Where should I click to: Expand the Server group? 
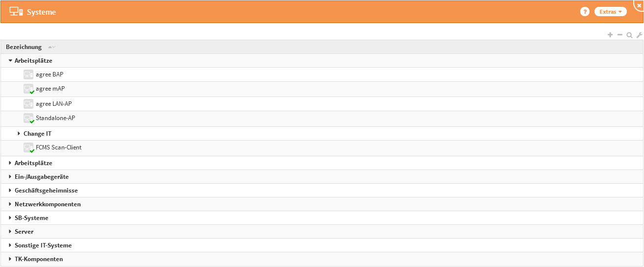(x=10, y=231)
